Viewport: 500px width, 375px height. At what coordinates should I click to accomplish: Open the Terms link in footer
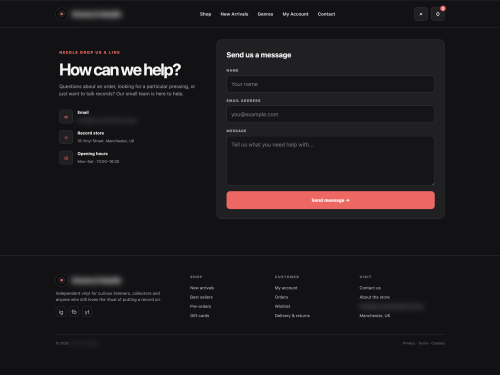(x=423, y=343)
